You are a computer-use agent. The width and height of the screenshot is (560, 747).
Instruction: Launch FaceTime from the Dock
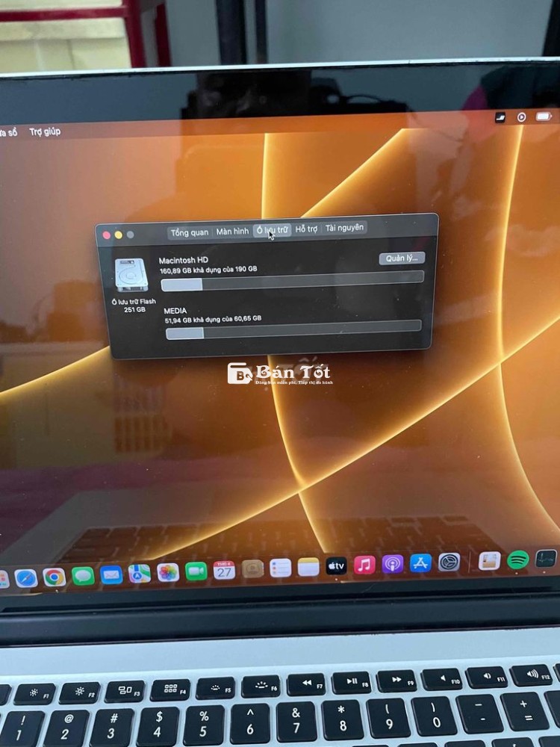(196, 571)
